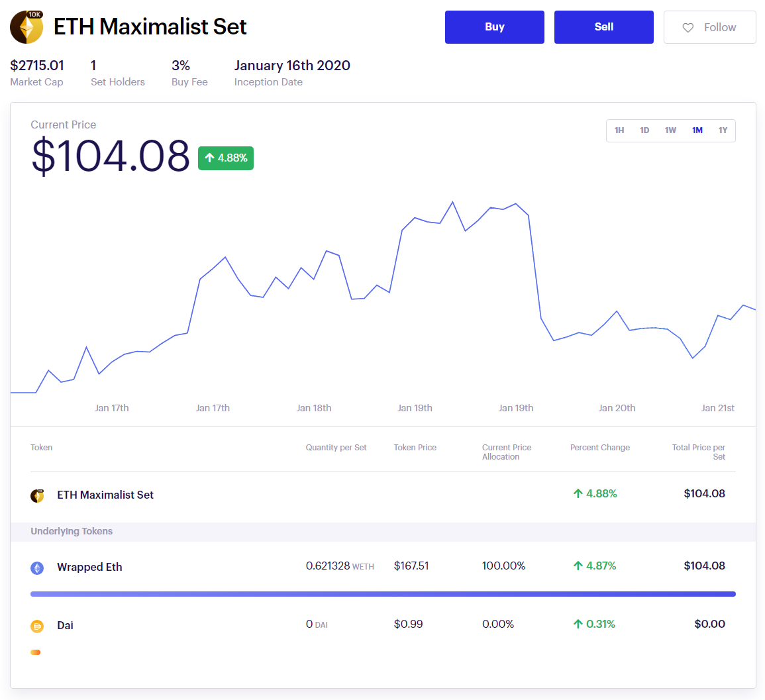Click the Wrapped Eth token icon
This screenshot has height=700, width=765.
[x=37, y=568]
